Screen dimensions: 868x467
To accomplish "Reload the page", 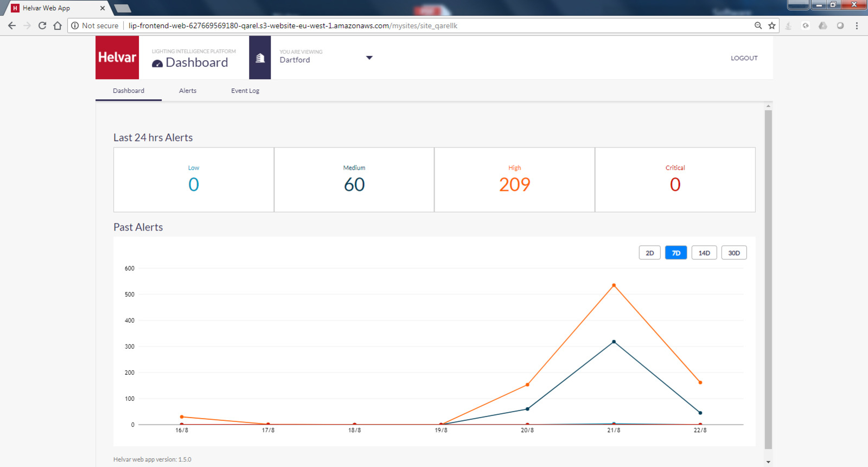I will pos(42,25).
